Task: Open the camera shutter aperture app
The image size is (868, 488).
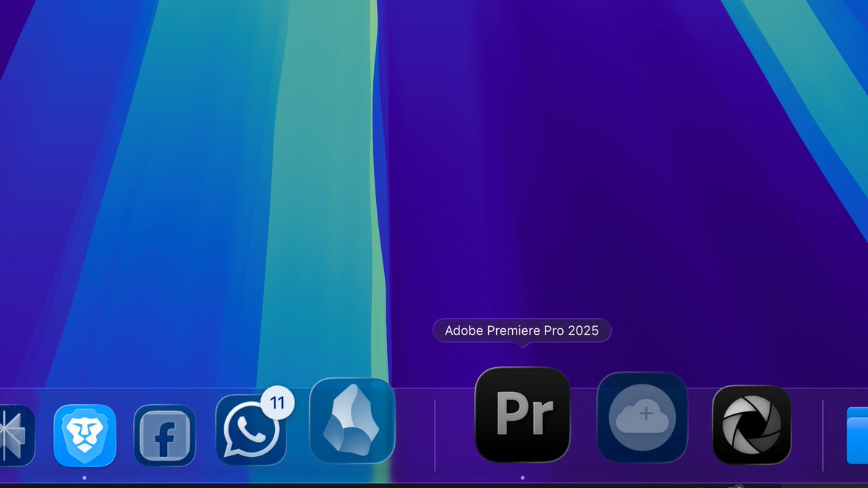Action: tap(752, 424)
